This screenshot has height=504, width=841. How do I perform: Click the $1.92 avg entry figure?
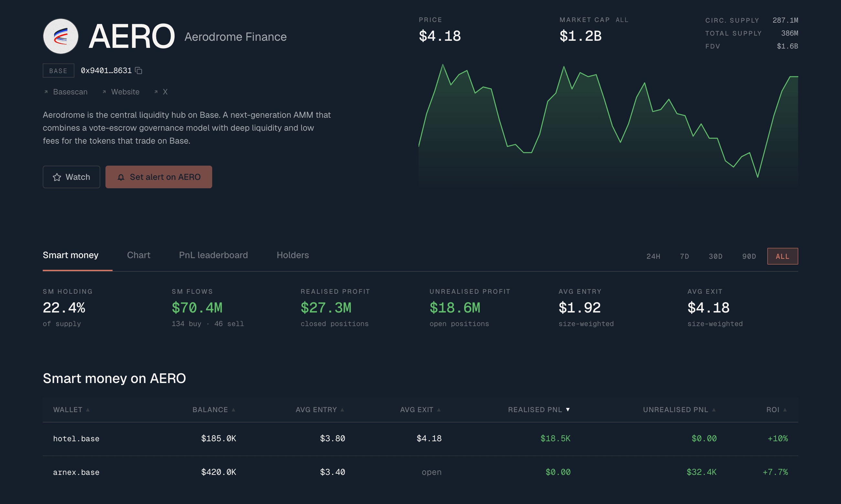(x=580, y=308)
